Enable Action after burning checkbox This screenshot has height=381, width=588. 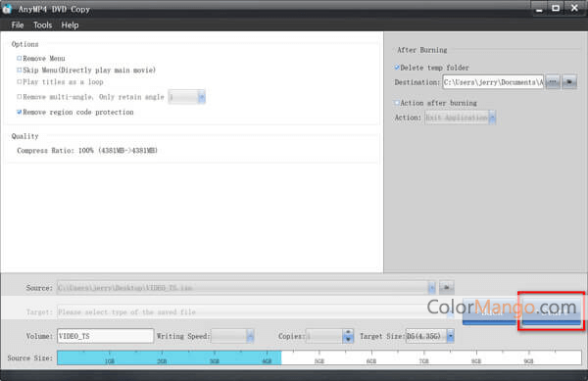(397, 103)
